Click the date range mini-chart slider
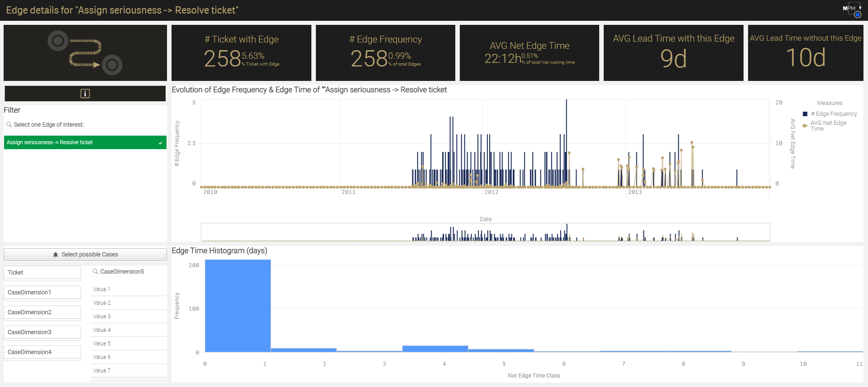This screenshot has height=387, width=868. click(x=485, y=232)
